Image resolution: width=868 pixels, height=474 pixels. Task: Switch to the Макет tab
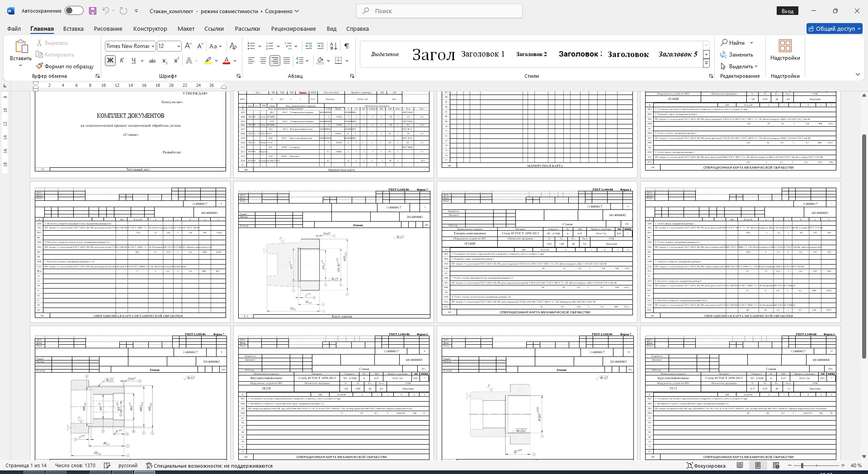pyautogui.click(x=186, y=28)
